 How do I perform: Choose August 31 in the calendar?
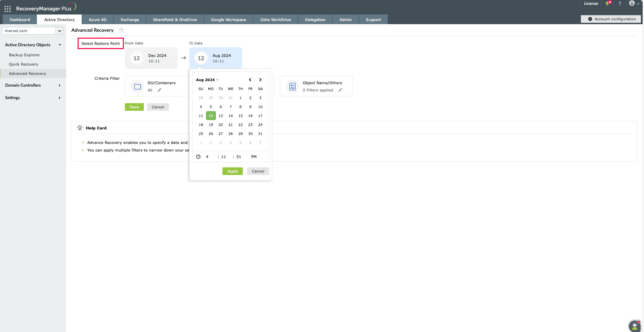pyautogui.click(x=260, y=134)
